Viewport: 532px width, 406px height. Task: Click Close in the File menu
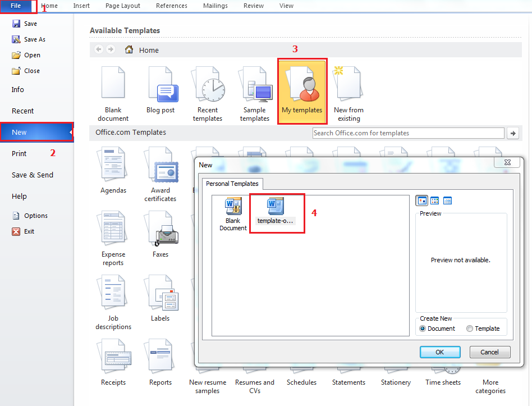pyautogui.click(x=26, y=71)
